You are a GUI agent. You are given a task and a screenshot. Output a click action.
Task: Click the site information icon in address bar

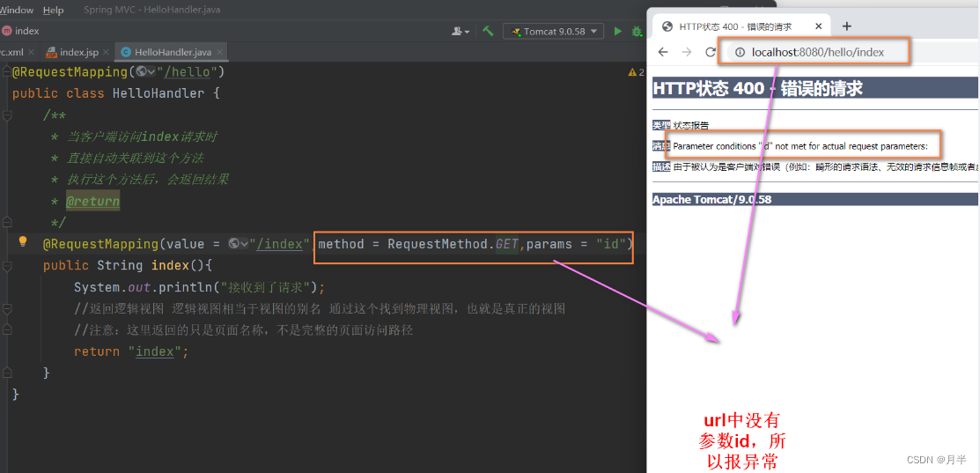tap(740, 53)
